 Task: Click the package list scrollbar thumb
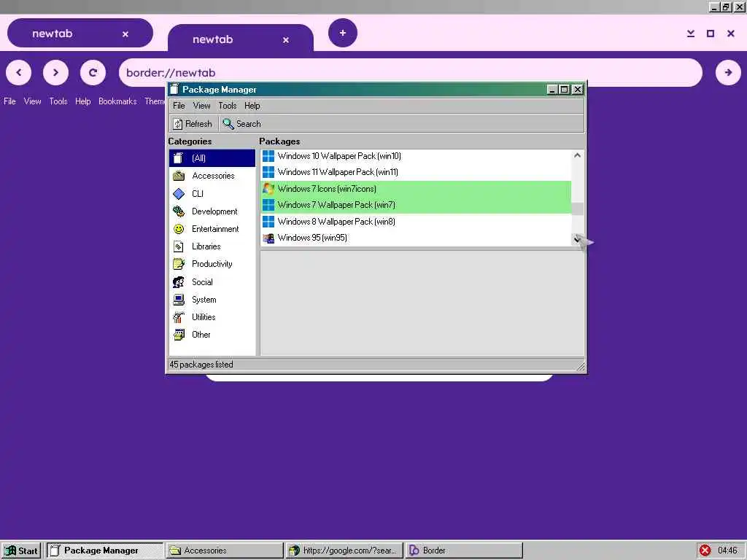point(578,209)
